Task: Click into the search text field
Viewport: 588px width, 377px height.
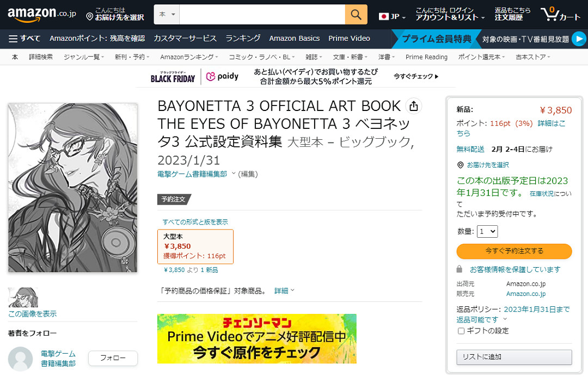Action: [262, 15]
